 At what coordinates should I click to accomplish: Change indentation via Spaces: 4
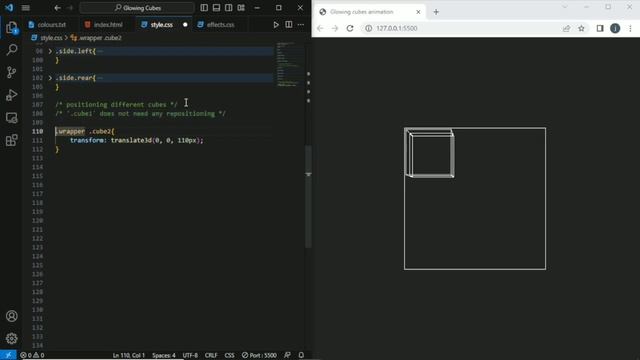[164, 355]
